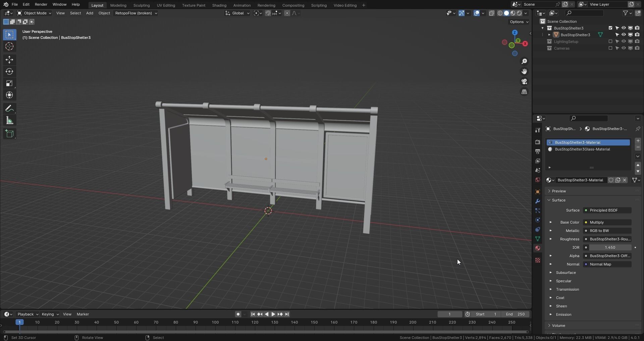Open the Add menu in viewport
This screenshot has width=644, height=341.
90,13
